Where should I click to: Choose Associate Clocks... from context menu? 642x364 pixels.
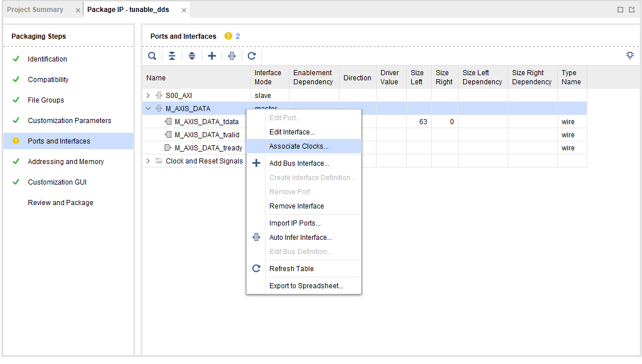pyautogui.click(x=304, y=146)
